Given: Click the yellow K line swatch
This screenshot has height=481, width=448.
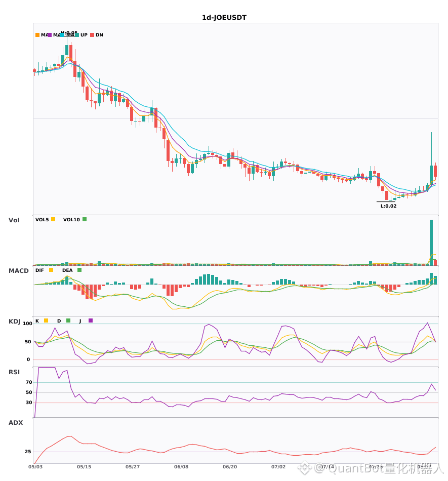Looking at the screenshot, I should pos(46,320).
